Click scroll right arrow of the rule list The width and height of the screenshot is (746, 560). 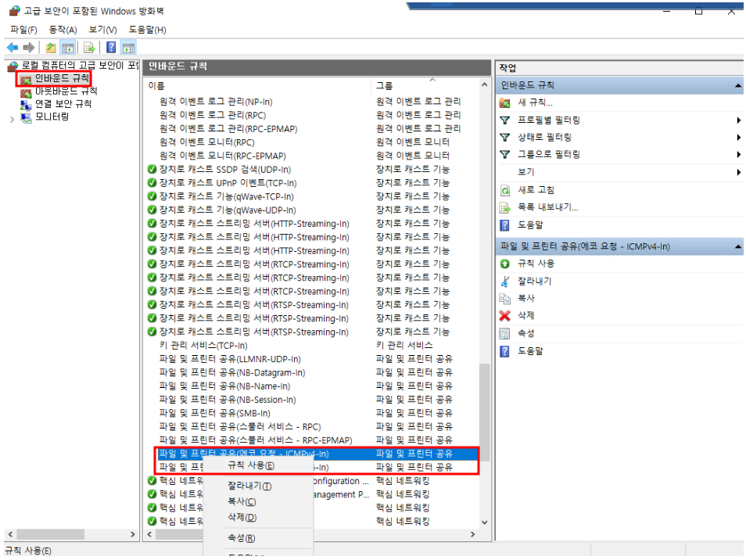pyautogui.click(x=472, y=534)
